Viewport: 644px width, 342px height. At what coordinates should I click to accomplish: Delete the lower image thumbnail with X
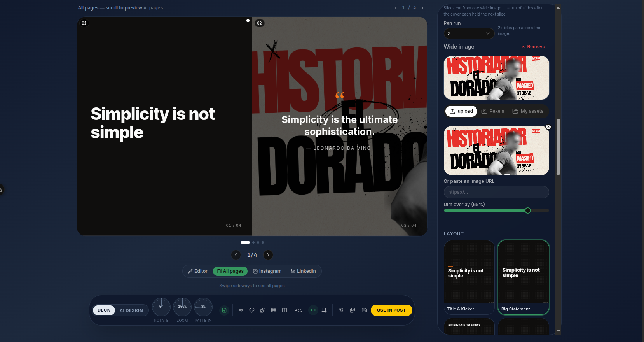coord(548,127)
